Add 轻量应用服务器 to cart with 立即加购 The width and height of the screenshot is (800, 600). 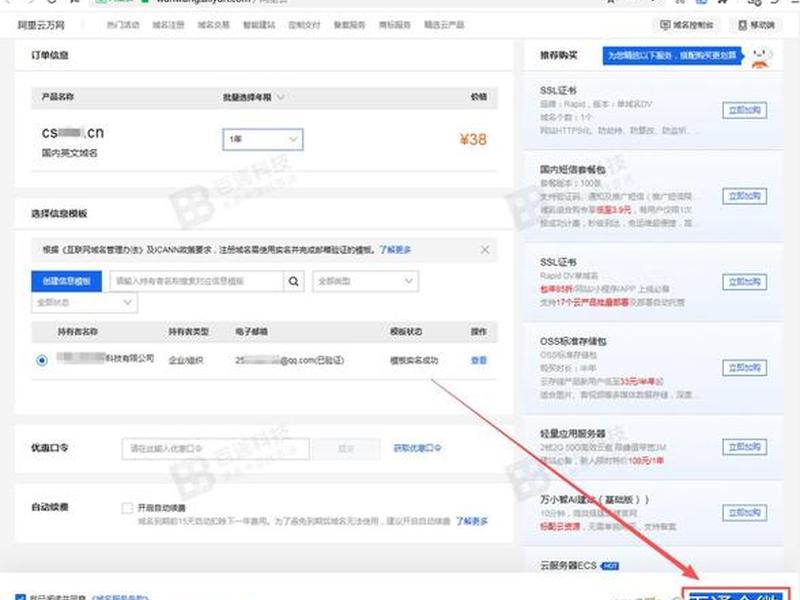pyautogui.click(x=744, y=447)
